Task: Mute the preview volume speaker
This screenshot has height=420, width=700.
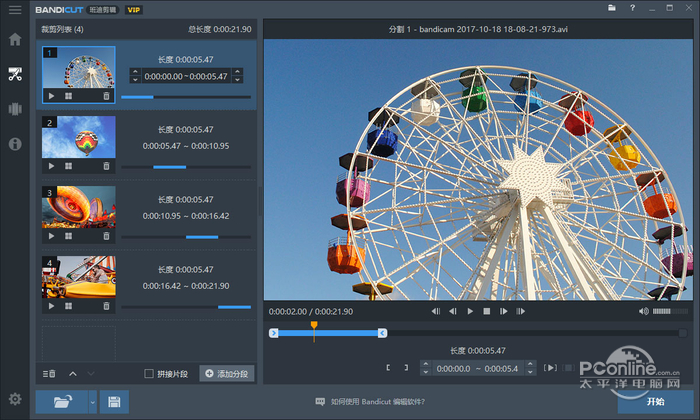Action: pyautogui.click(x=643, y=311)
